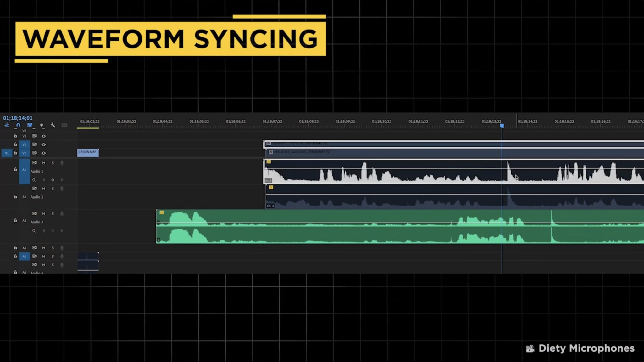Select the V1 source patching button

7,152
